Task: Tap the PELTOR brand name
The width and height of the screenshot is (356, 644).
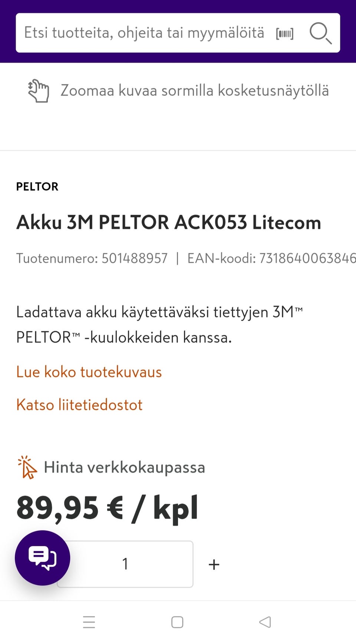Action: tap(37, 187)
